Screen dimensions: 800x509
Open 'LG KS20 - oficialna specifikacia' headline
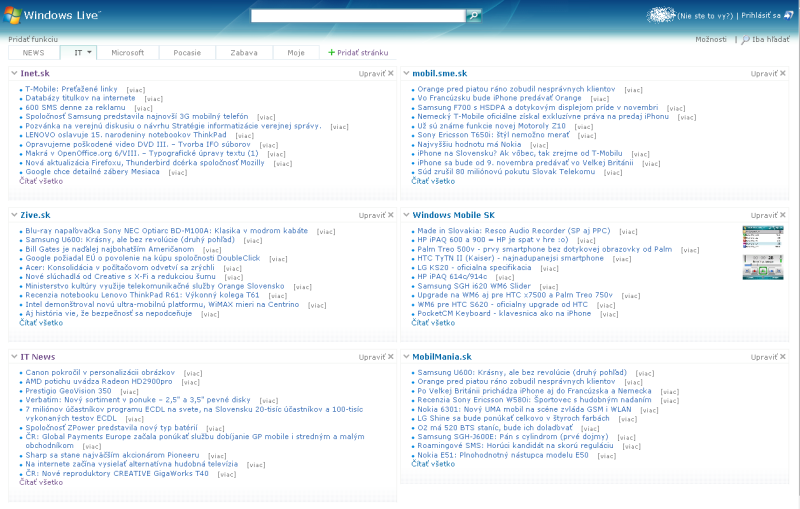[474, 267]
